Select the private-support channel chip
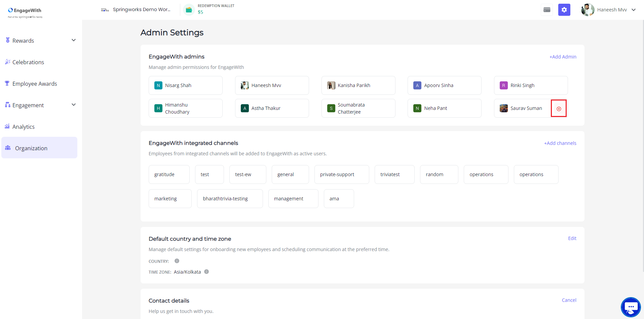Screen dimensions: 644x319 [x=342, y=174]
